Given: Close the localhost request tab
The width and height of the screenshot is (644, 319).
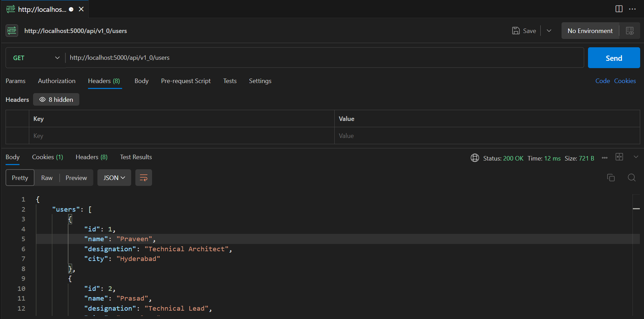Looking at the screenshot, I should 81,9.
